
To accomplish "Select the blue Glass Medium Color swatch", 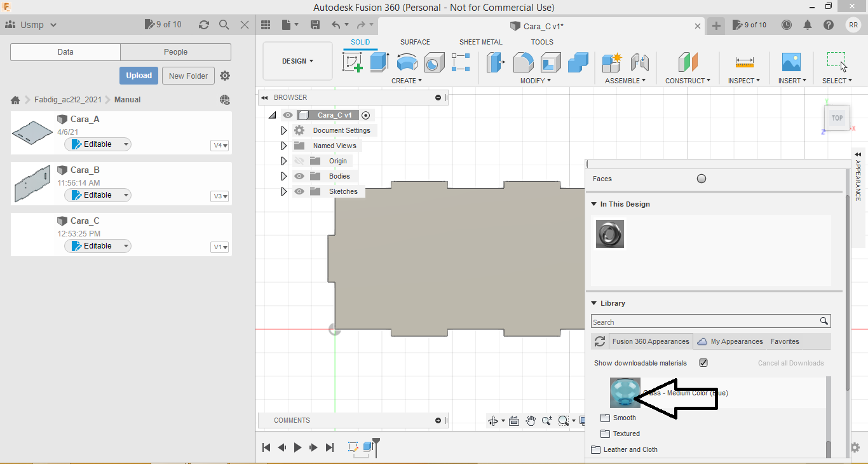I will click(x=625, y=393).
